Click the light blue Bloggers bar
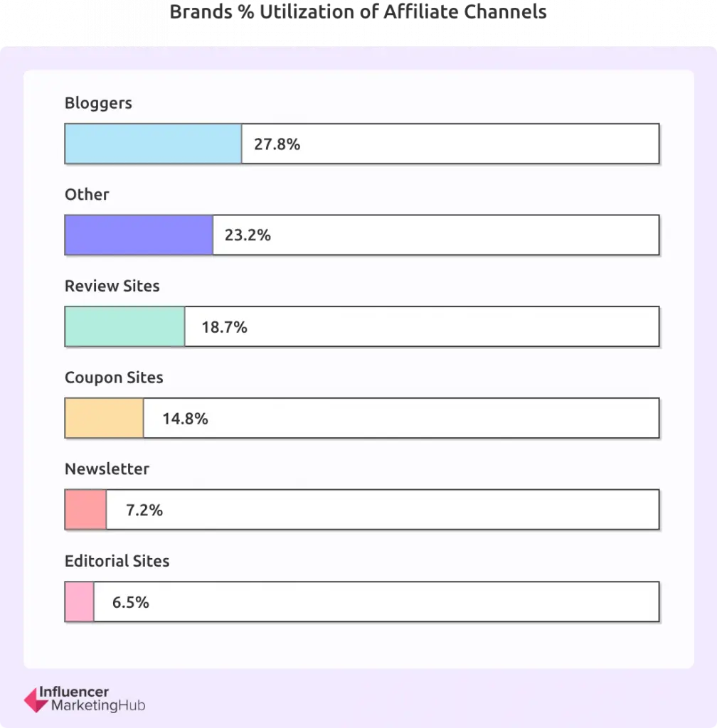The height and width of the screenshot is (728, 717). click(153, 144)
